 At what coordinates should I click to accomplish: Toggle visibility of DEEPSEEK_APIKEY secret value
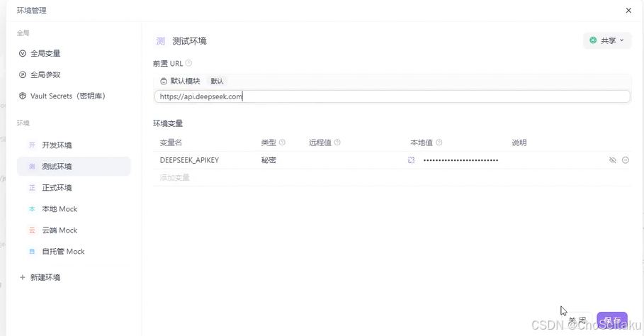coord(612,160)
